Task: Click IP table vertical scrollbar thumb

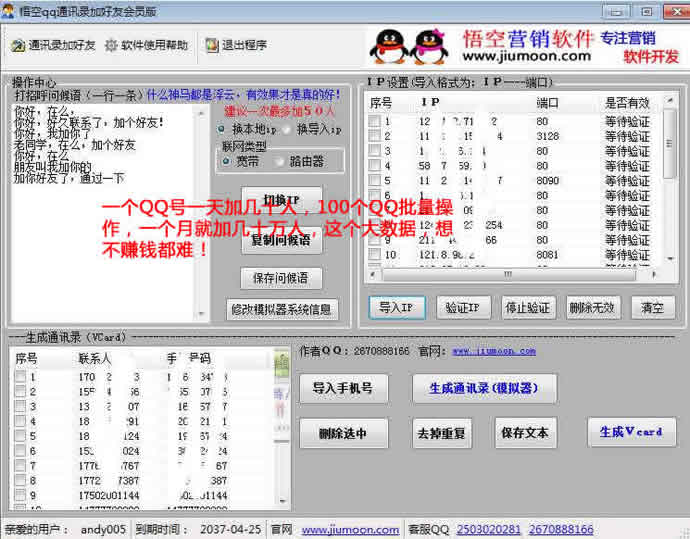Action: point(669,144)
